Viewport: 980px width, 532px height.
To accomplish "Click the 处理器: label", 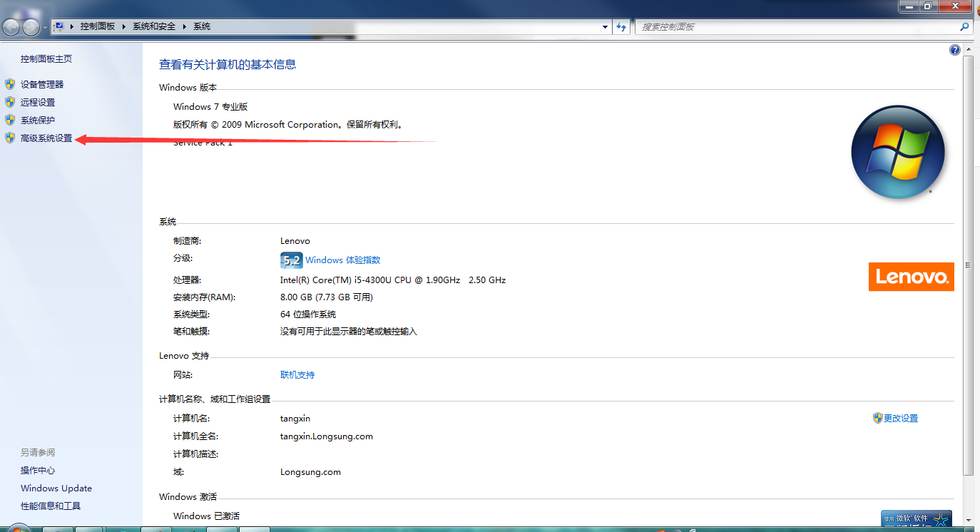I will [188, 280].
